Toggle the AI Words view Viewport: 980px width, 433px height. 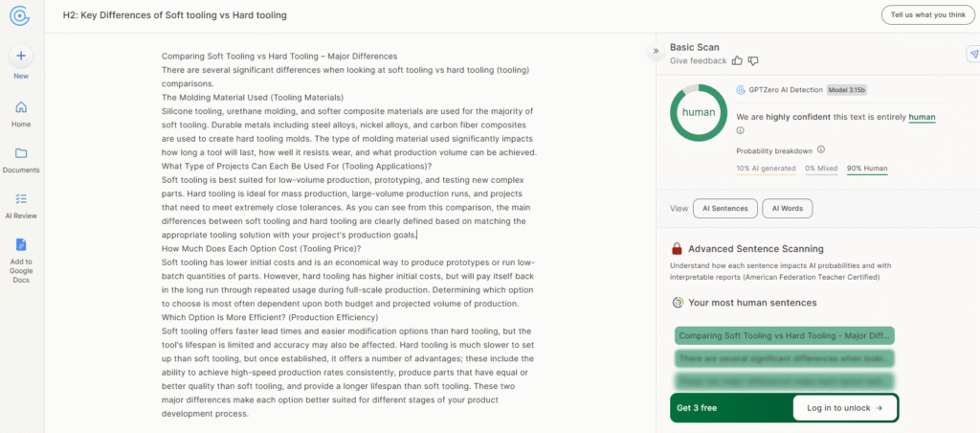pyautogui.click(x=787, y=208)
